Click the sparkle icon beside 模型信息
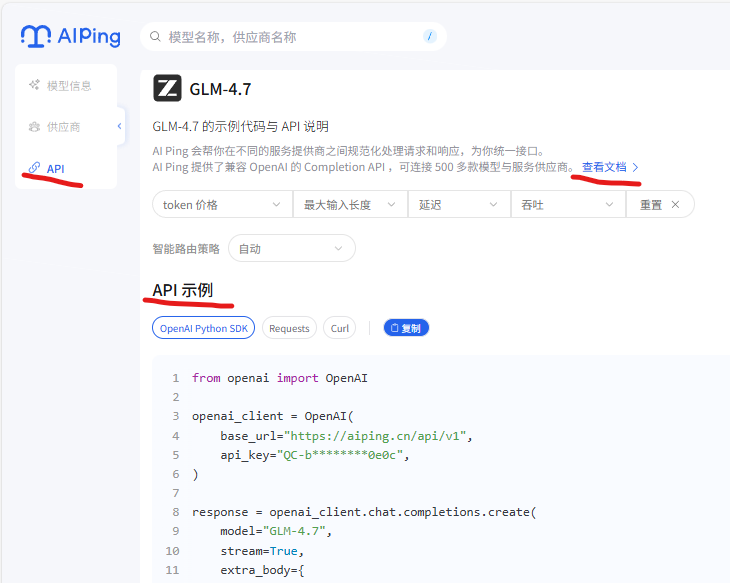Image resolution: width=730 pixels, height=583 pixels. [x=34, y=85]
